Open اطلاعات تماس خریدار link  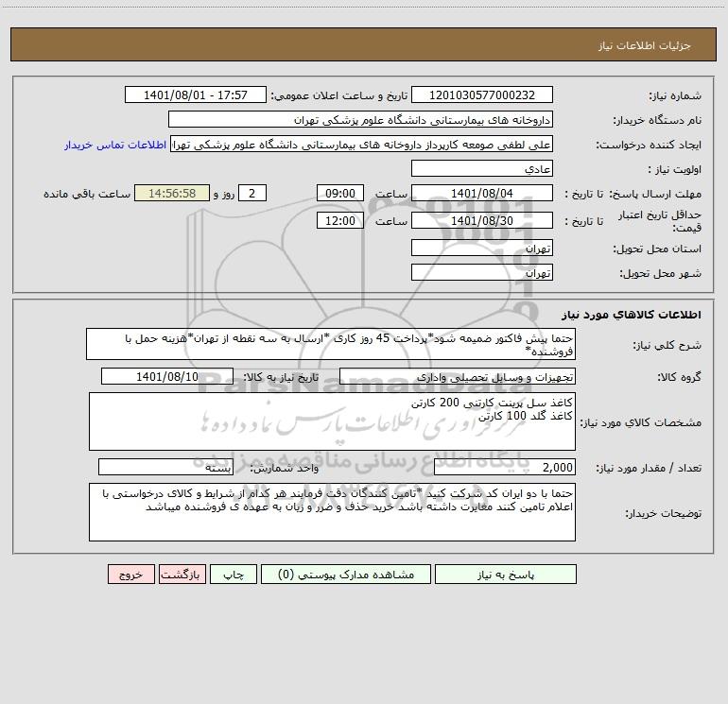[115, 145]
